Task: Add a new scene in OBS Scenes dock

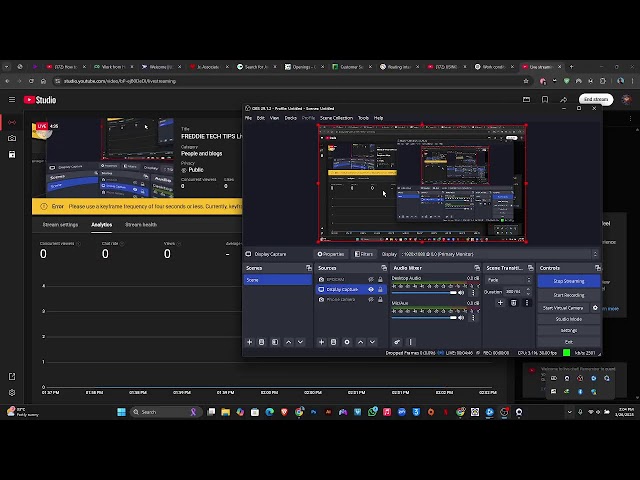Action: tap(249, 342)
